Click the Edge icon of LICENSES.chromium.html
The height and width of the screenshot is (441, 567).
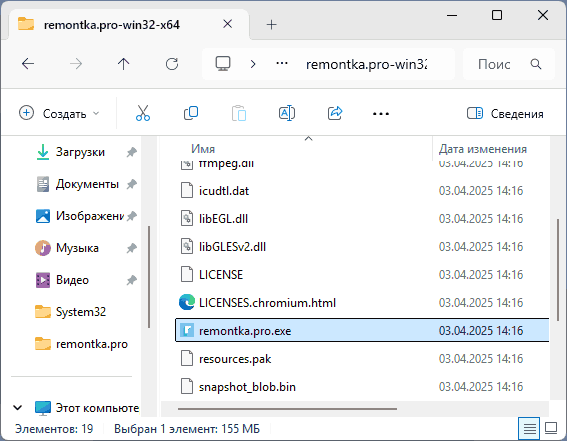tap(187, 302)
